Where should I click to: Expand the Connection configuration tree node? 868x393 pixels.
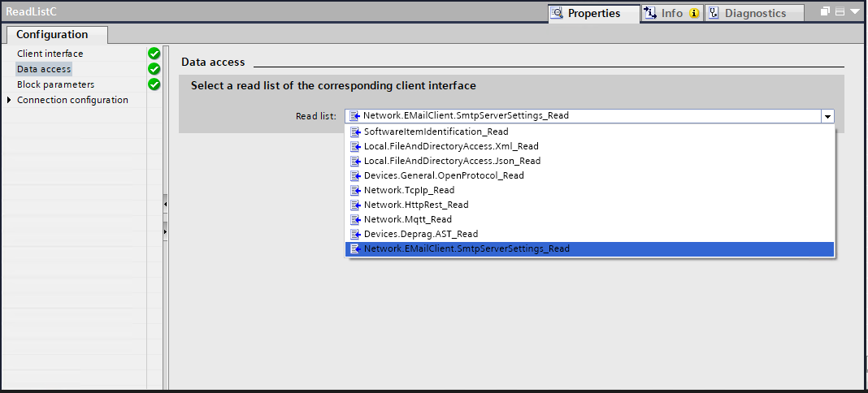coord(9,100)
